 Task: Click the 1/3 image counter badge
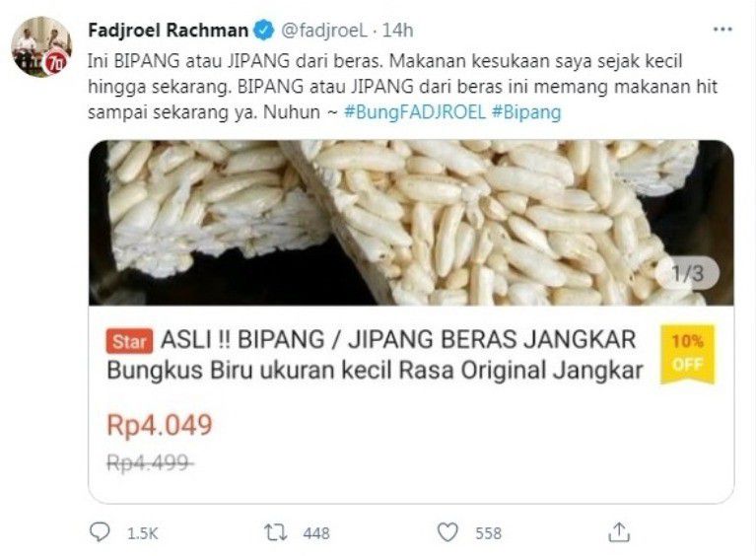click(688, 273)
